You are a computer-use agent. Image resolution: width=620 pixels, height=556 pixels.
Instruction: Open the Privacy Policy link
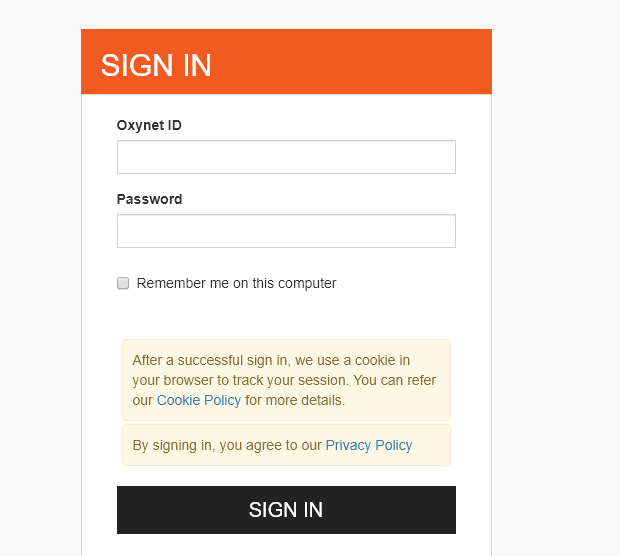click(x=368, y=445)
